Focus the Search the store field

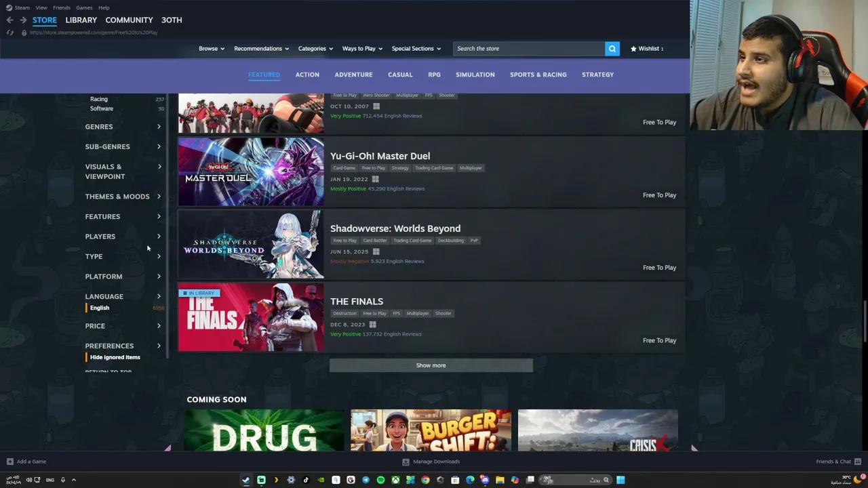529,49
